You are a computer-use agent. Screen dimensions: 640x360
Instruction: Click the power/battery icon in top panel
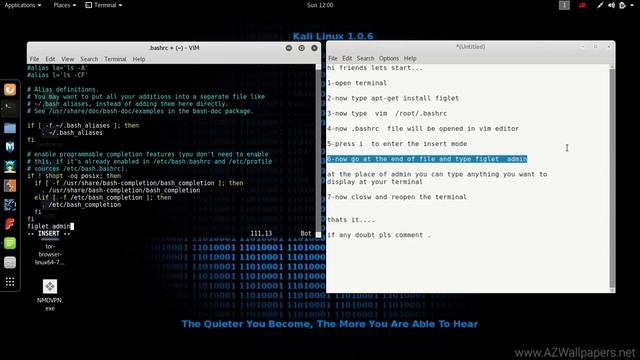tap(622, 5)
